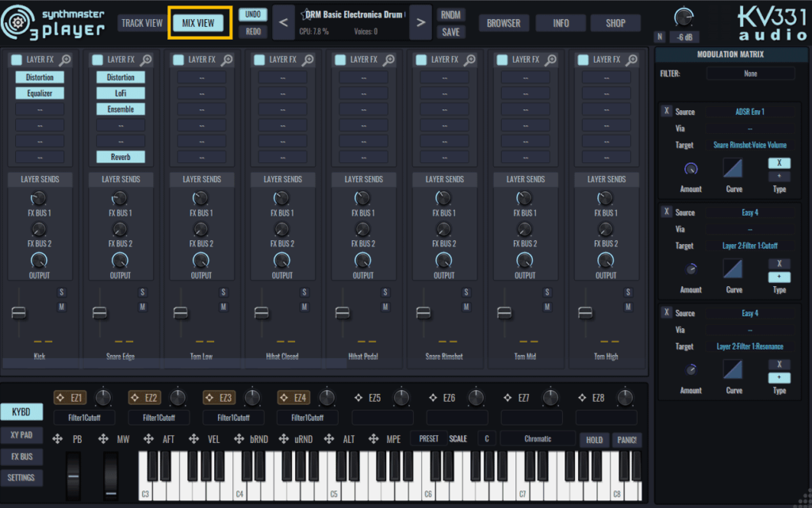Click the Snare Rimshot OUTPUT knob
Screen dimensions: 812x508
444,260
